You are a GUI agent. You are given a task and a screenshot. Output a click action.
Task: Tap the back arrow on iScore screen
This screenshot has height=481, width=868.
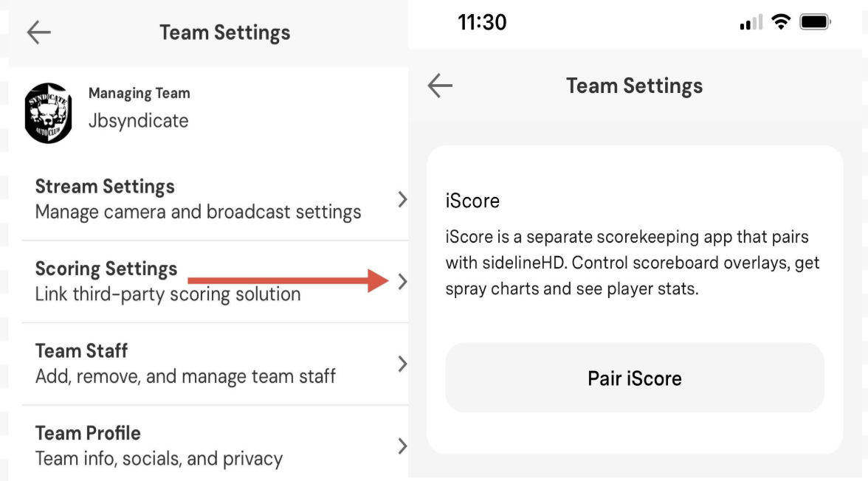(x=440, y=86)
